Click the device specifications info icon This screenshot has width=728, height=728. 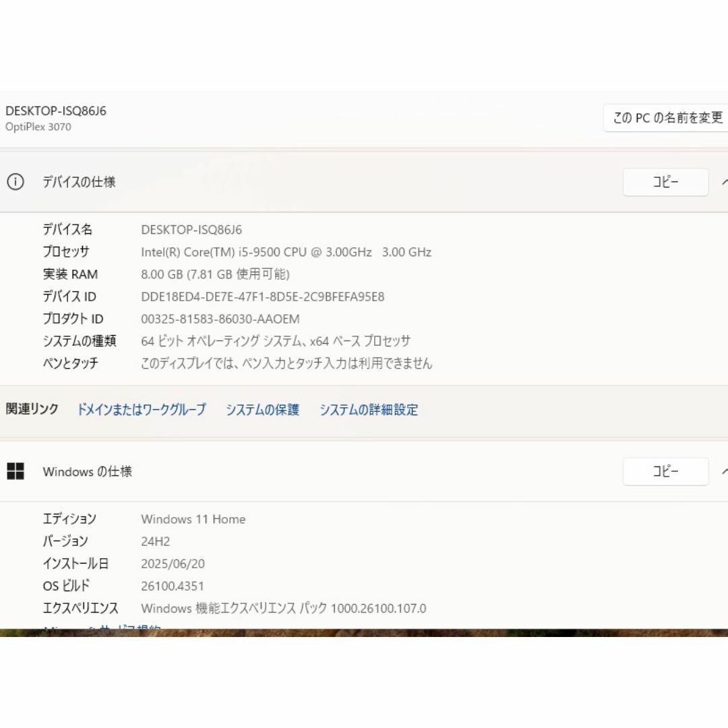[x=16, y=181]
